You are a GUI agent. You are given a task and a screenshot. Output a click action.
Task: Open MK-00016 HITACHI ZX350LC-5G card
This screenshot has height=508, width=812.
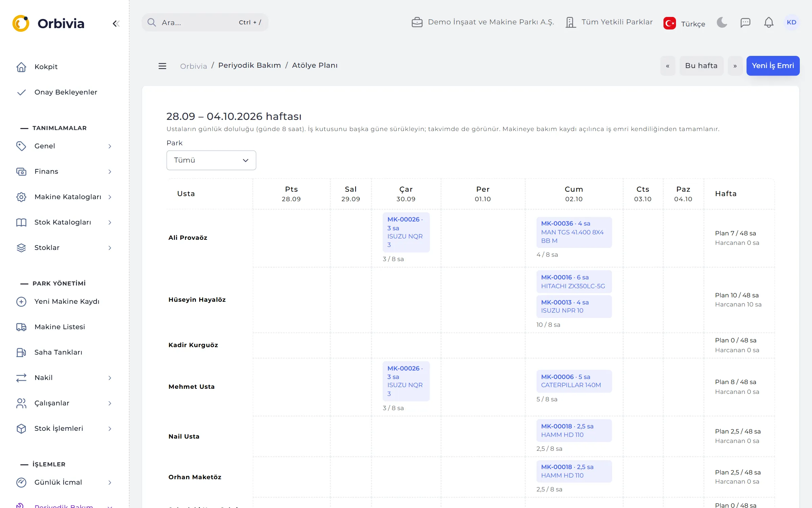[x=574, y=281]
